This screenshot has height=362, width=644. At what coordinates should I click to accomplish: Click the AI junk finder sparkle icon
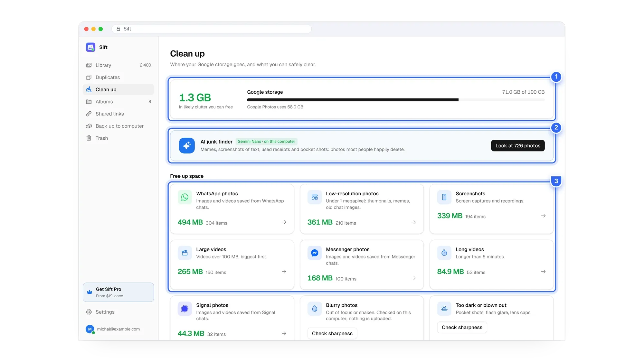click(187, 145)
